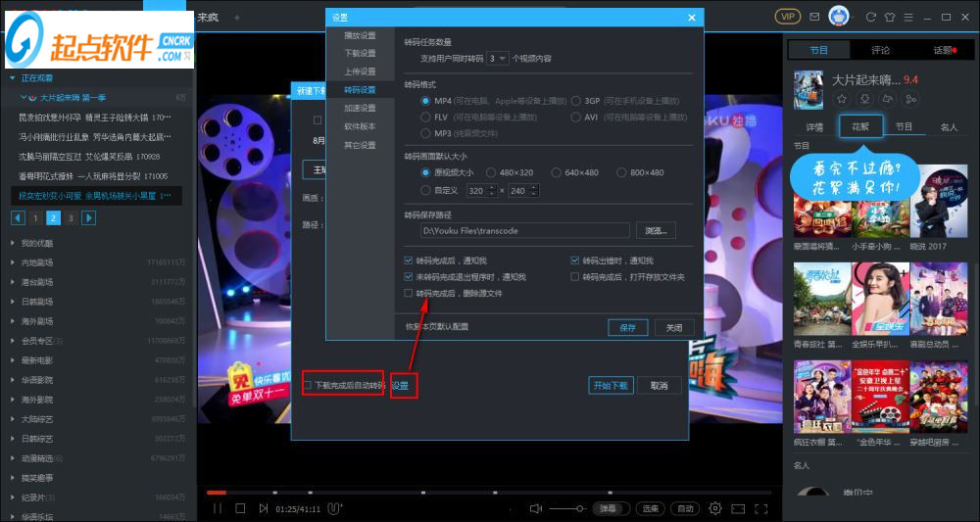The height and width of the screenshot is (522, 980).
Task: Click the volume slider in player bar
Action: tap(568, 508)
